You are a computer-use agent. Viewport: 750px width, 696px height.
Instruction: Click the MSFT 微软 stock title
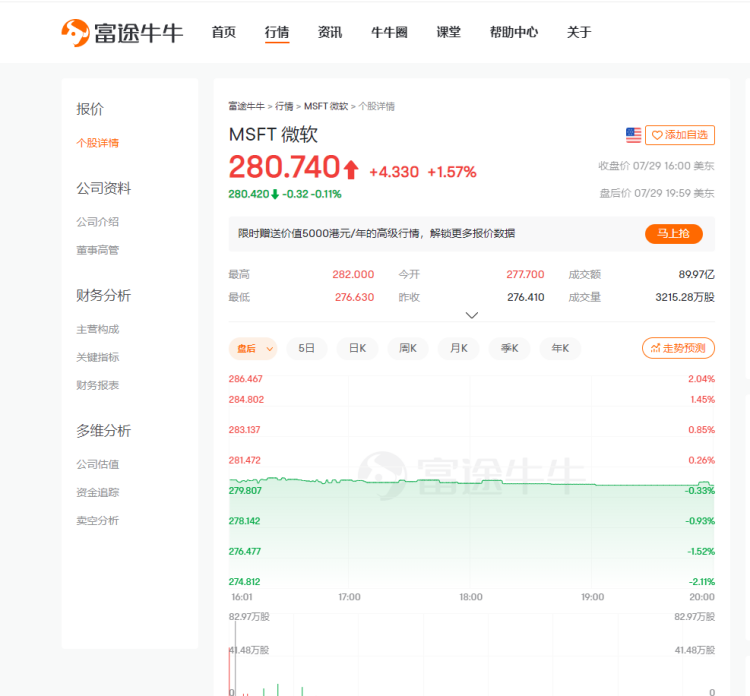pos(273,134)
